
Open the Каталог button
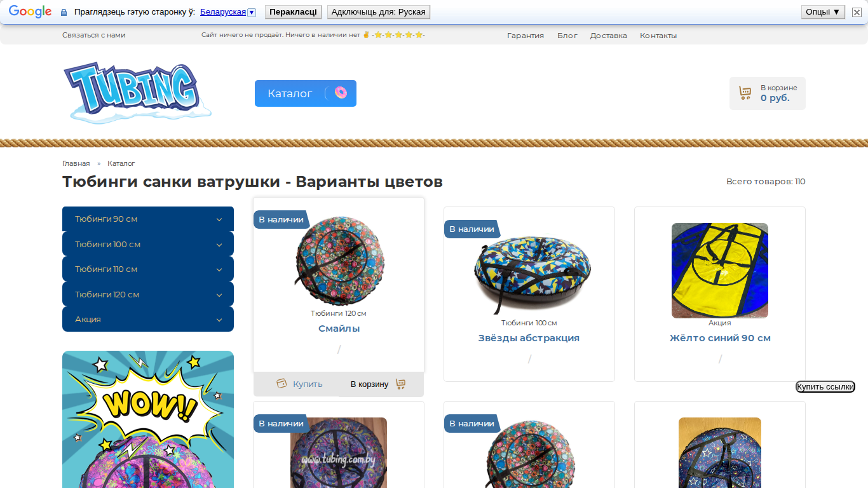[306, 93]
